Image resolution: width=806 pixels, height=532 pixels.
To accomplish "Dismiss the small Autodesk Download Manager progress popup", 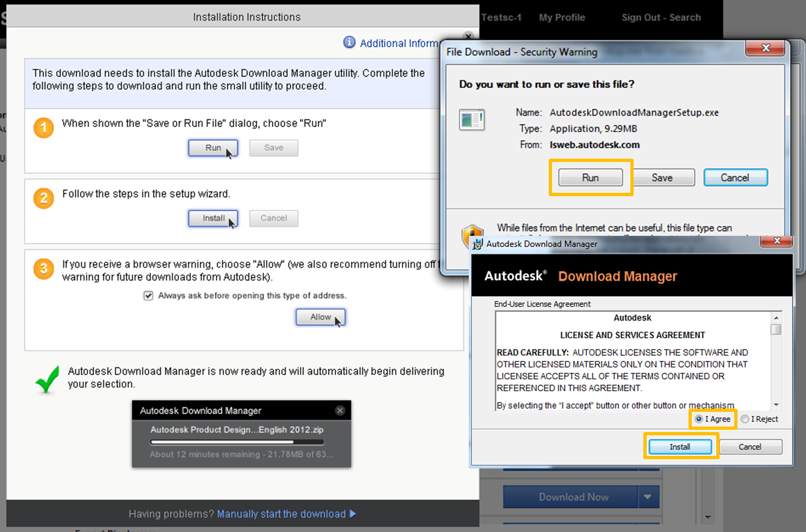I will point(340,411).
